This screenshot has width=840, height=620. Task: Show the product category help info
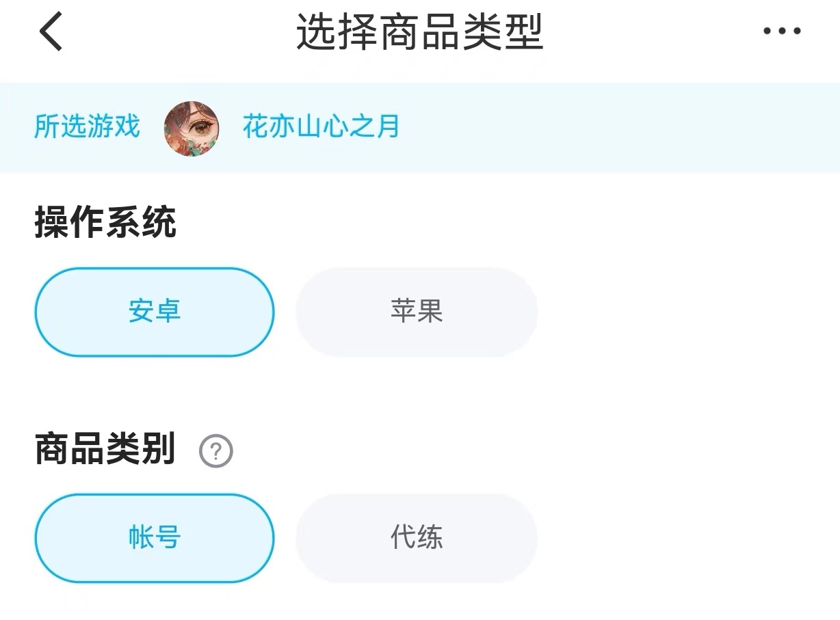click(216, 452)
